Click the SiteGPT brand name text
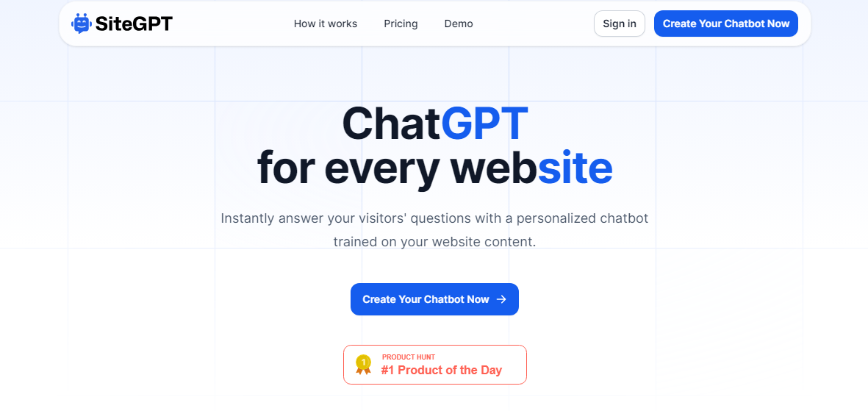The width and height of the screenshot is (868, 411). point(134,24)
